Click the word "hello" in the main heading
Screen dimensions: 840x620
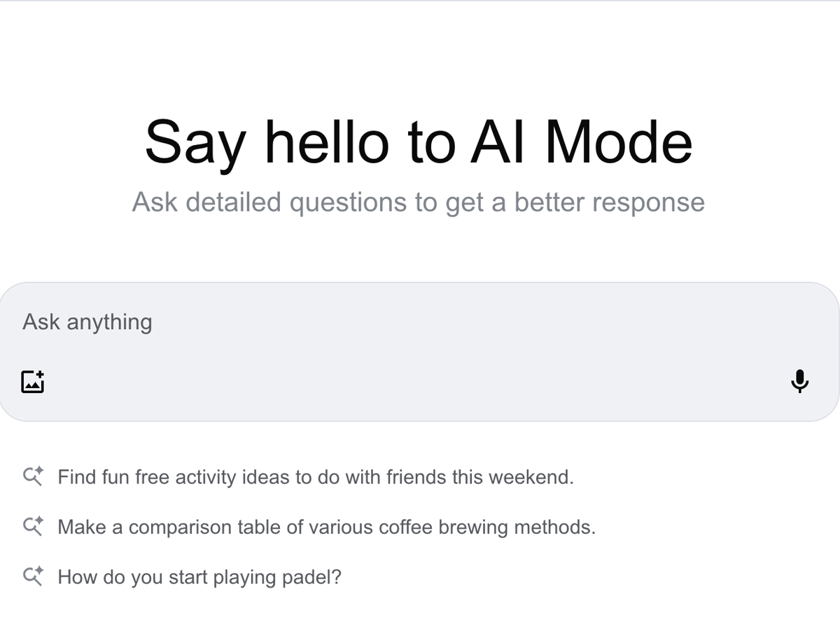326,142
